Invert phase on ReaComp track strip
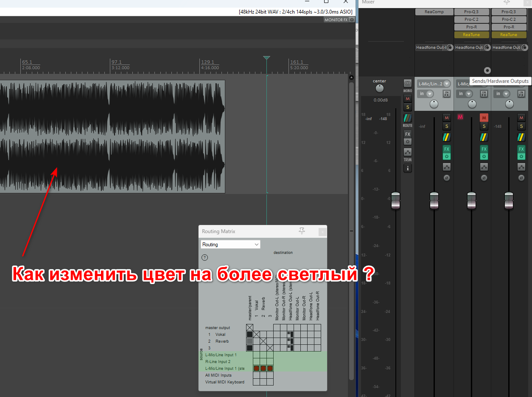532x397 pixels. (x=446, y=178)
